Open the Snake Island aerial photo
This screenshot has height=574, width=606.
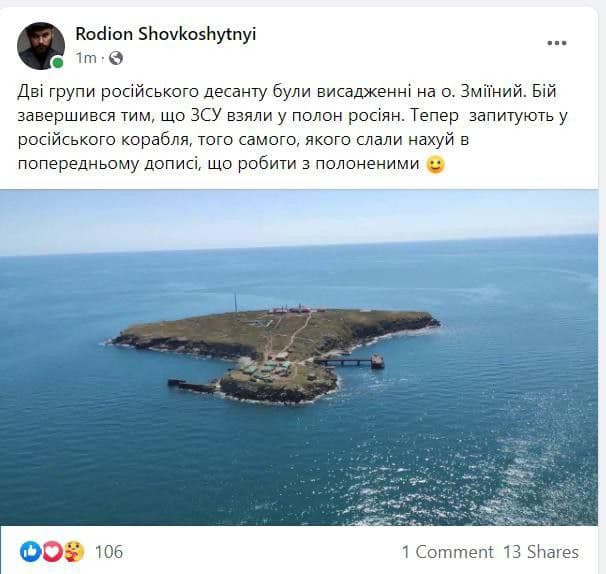tap(299, 357)
